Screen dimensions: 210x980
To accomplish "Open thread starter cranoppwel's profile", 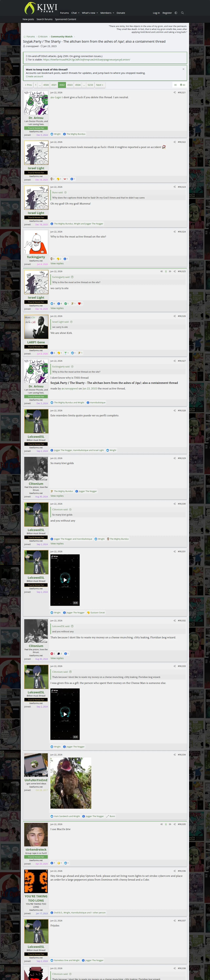I will click(x=32, y=46).
